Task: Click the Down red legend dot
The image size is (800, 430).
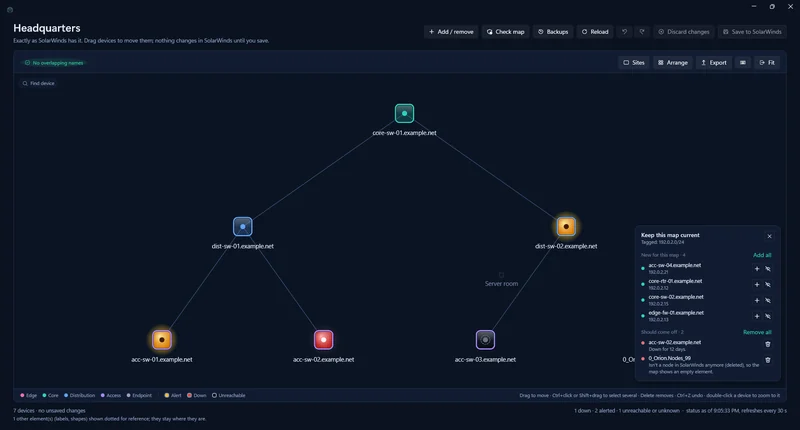Action: click(x=189, y=395)
